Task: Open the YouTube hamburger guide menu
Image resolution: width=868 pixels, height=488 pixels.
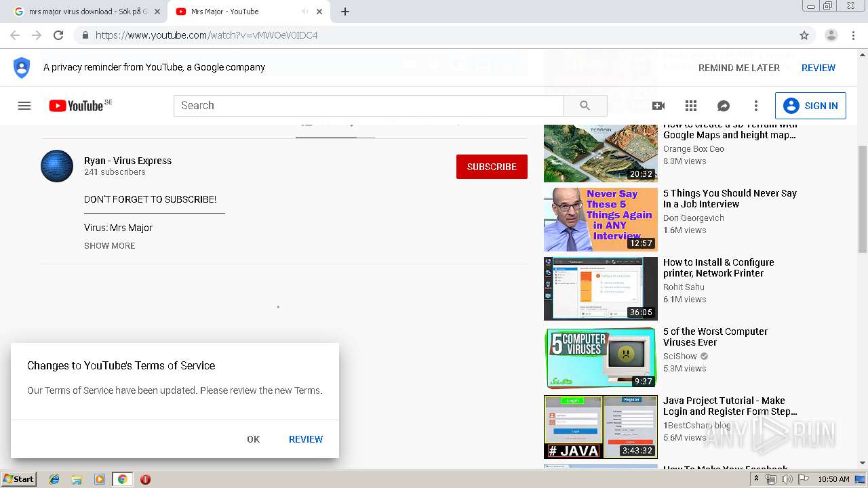Action: [x=24, y=106]
